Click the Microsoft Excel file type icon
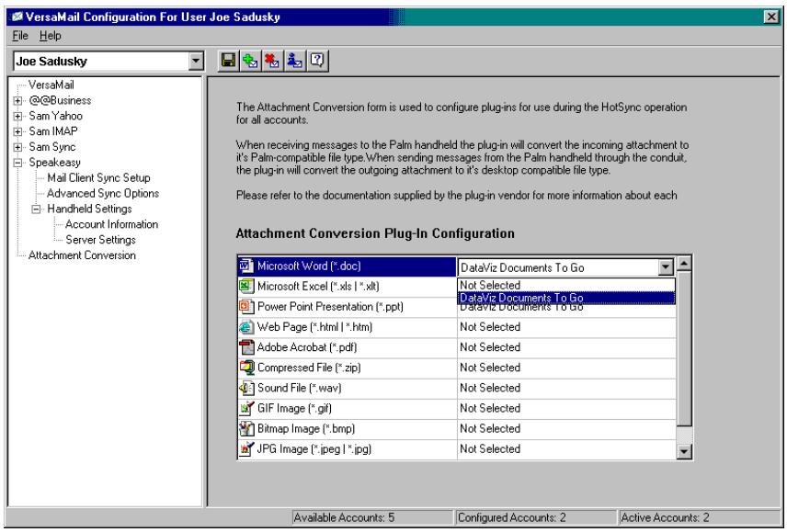 tap(246, 287)
